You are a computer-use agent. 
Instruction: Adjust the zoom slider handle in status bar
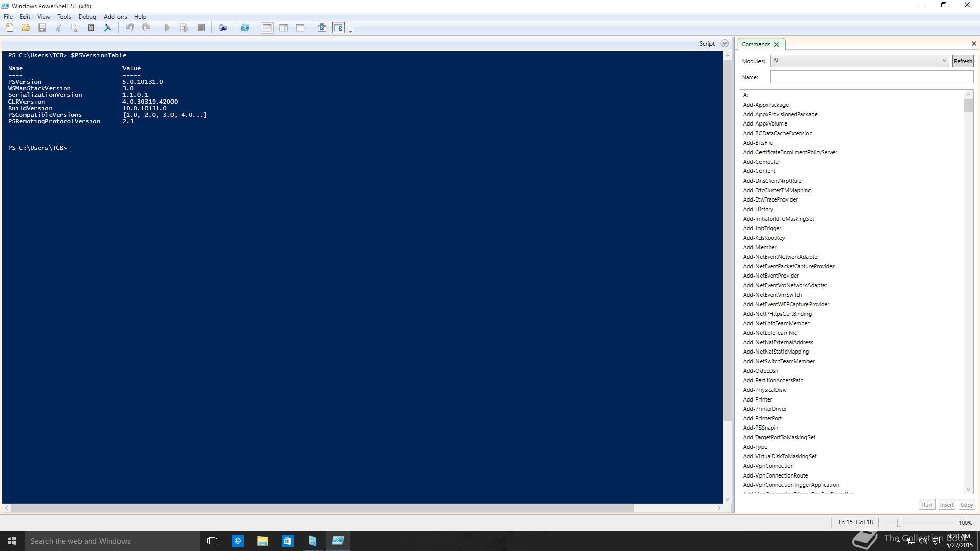click(899, 522)
